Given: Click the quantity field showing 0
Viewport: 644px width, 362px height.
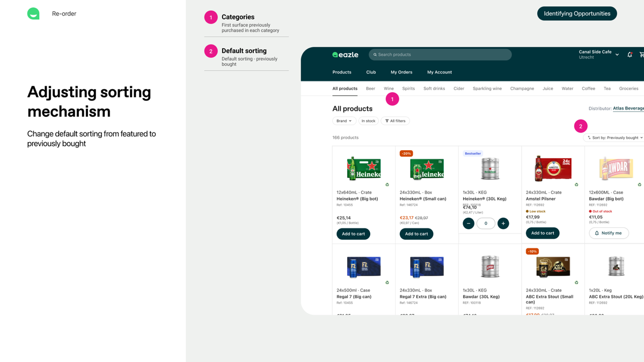Looking at the screenshot, I should point(486,223).
